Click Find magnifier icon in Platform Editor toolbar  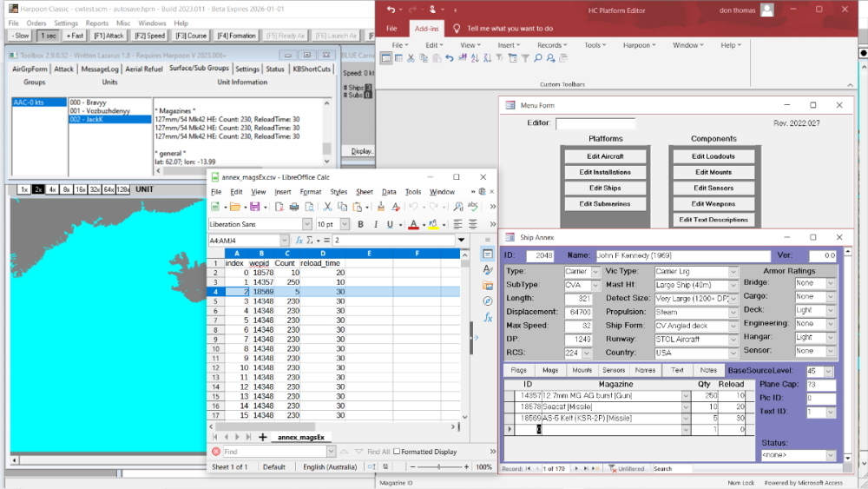click(x=537, y=58)
